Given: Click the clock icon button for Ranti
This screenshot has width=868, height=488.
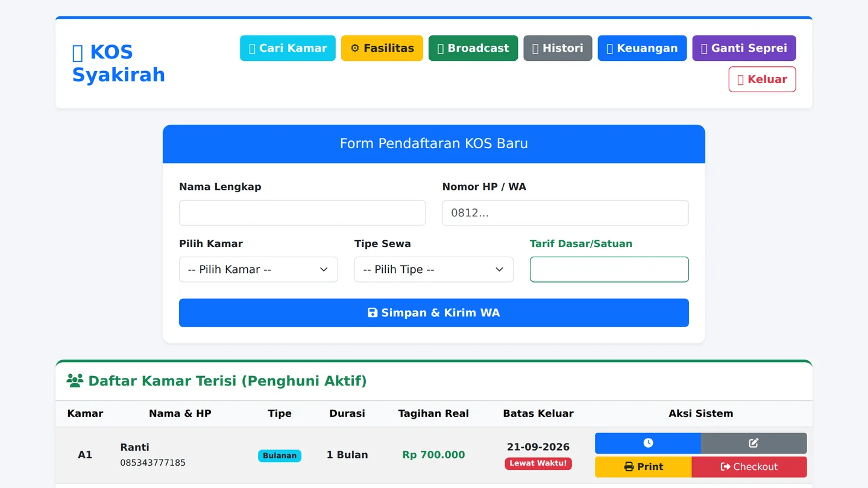Looking at the screenshot, I should pyautogui.click(x=648, y=443).
